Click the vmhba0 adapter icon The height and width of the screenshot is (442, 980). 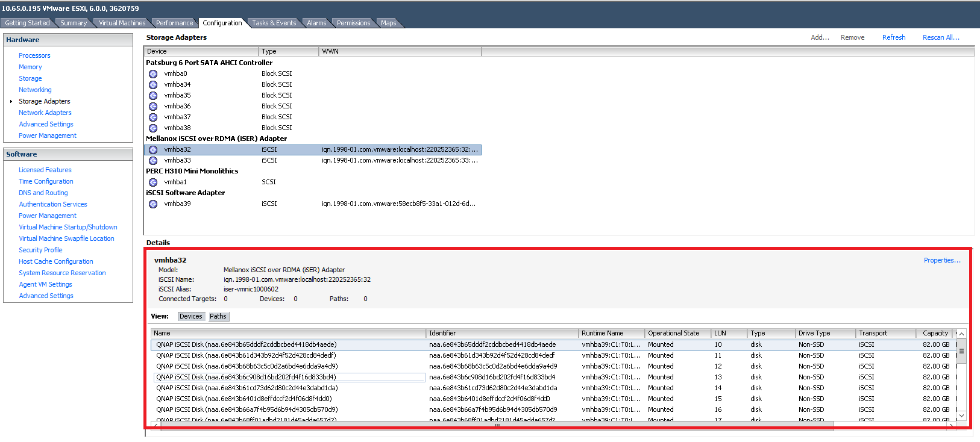point(153,74)
